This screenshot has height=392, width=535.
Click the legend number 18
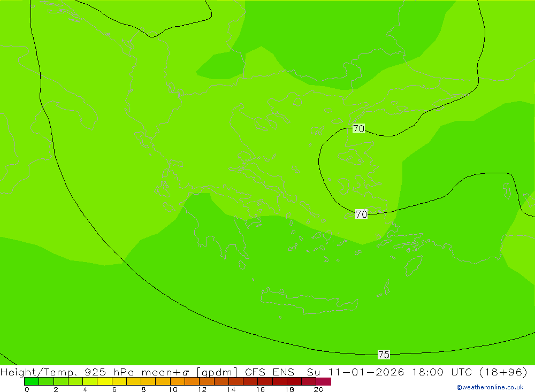click(x=289, y=389)
